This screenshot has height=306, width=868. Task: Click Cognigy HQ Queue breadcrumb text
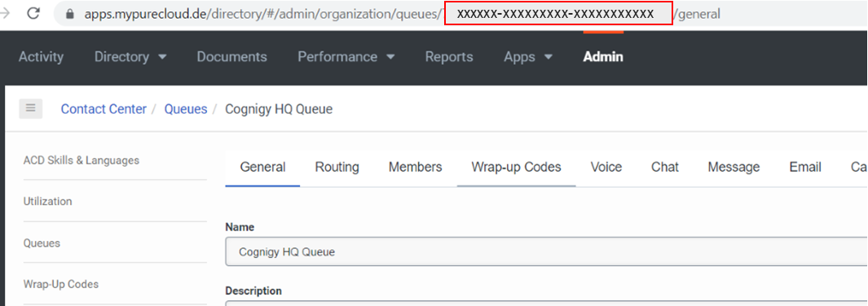tap(279, 109)
